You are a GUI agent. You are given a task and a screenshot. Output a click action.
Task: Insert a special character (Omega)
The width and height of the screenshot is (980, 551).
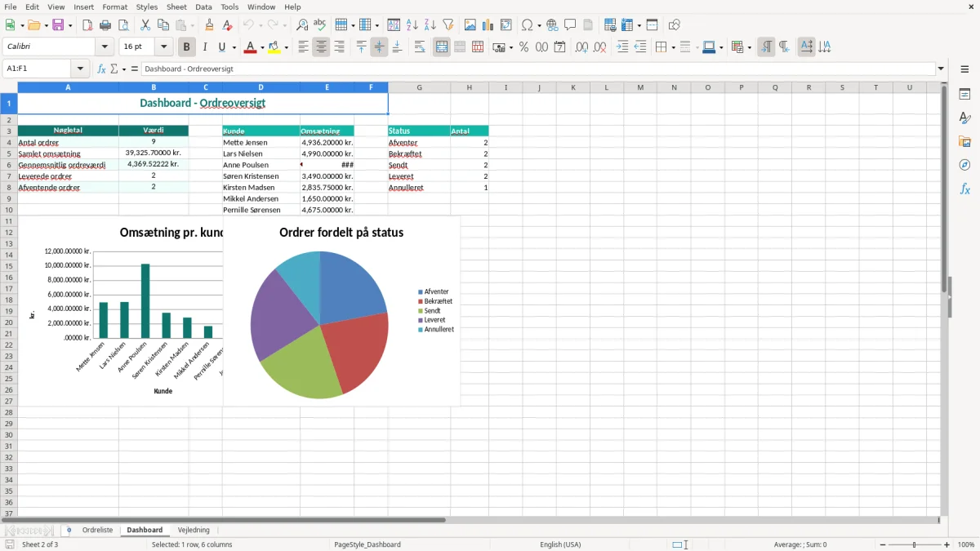528,25
